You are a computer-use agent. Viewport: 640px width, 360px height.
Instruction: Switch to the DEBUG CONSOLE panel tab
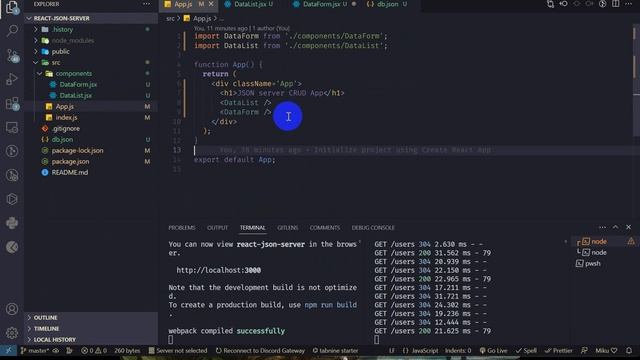click(x=373, y=227)
